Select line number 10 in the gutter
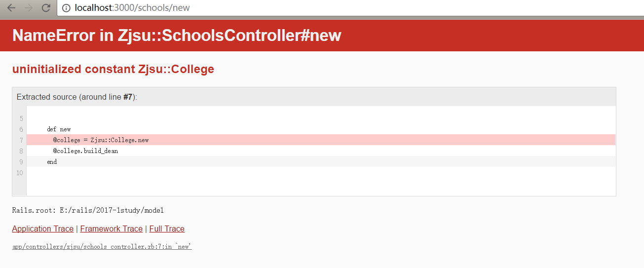644x268 pixels. coord(20,173)
